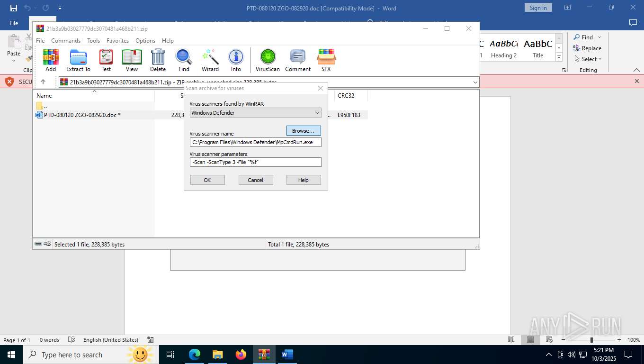This screenshot has height=364, width=644.
Task: Click the Test archive icon
Action: (106, 60)
